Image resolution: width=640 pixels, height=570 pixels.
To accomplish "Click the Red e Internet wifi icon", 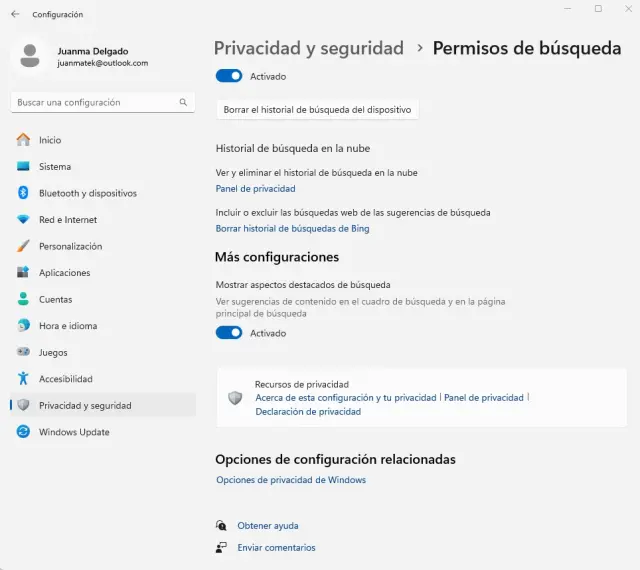I will [x=23, y=220].
